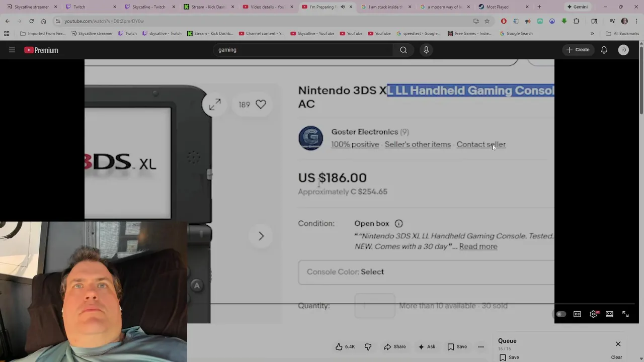The width and height of the screenshot is (644, 362).
Task: Click the install app icon in address bar
Action: pyautogui.click(x=476, y=21)
